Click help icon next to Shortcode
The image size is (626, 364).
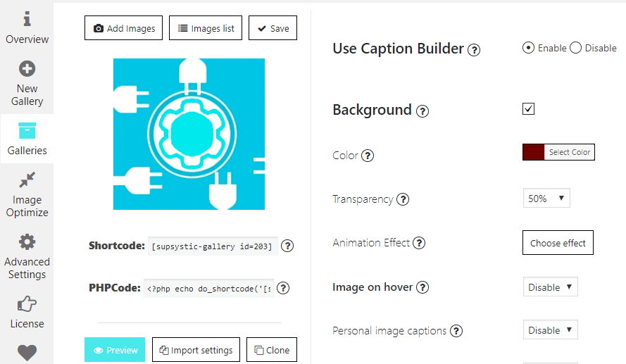tap(287, 246)
